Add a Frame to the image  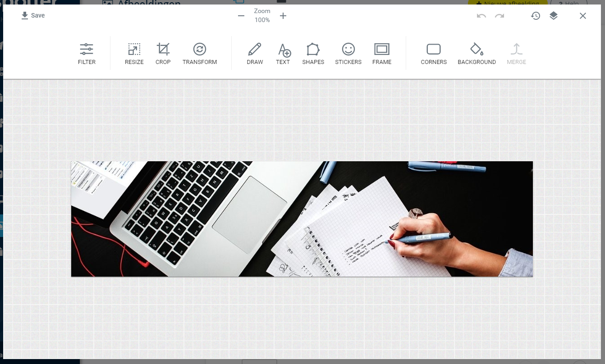coord(381,53)
